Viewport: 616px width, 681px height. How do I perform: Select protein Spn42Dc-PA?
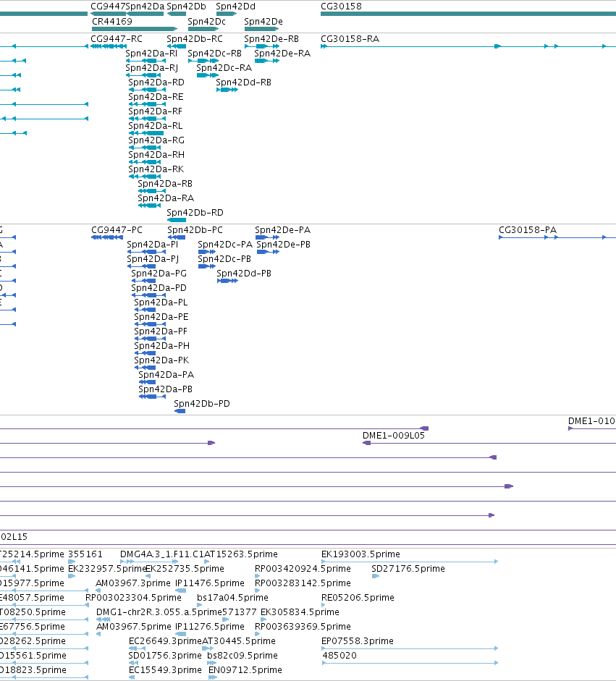(x=225, y=244)
